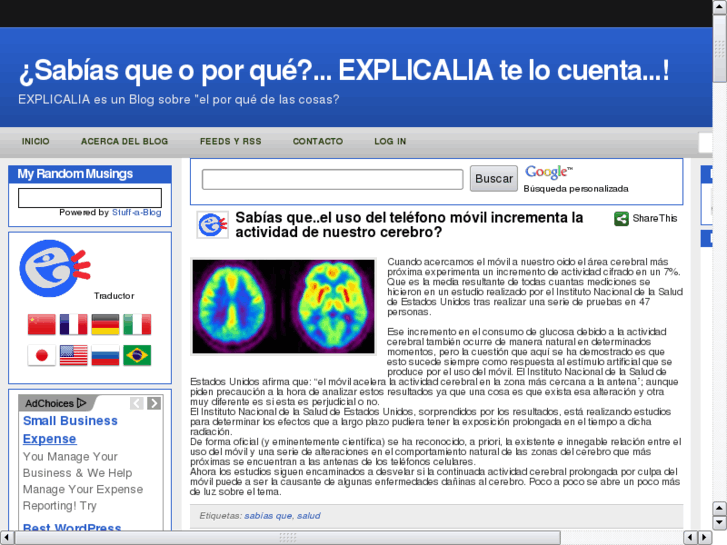Select the Chinese flag translator icon

42,324
